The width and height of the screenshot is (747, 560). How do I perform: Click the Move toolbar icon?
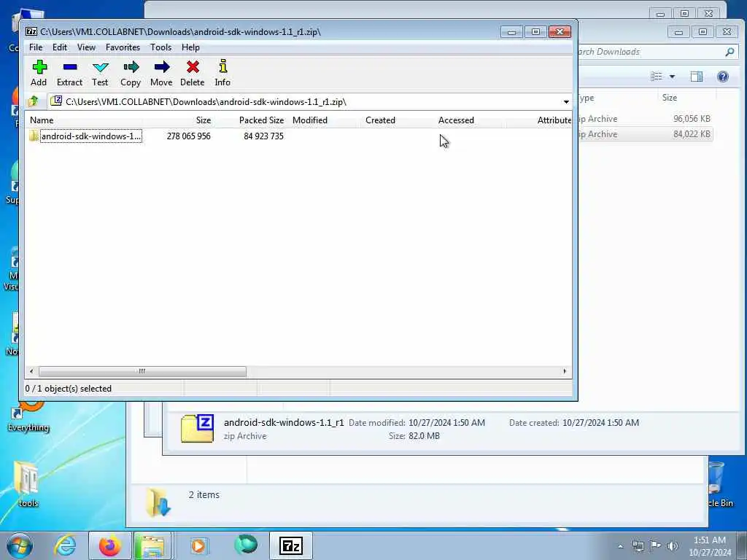[x=161, y=73]
